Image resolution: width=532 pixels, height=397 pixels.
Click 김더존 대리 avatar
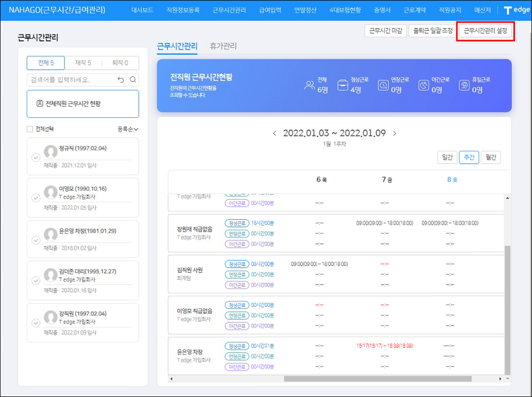click(51, 275)
